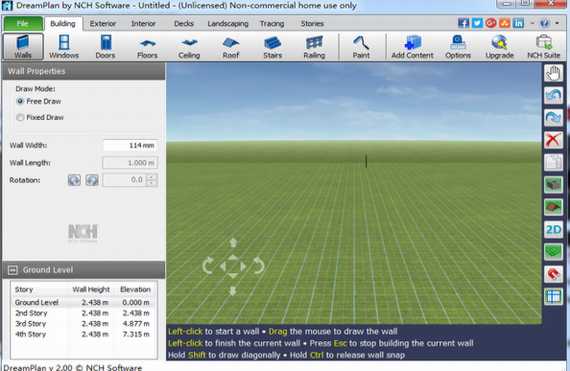Activate the hand pan tool

tap(553, 73)
